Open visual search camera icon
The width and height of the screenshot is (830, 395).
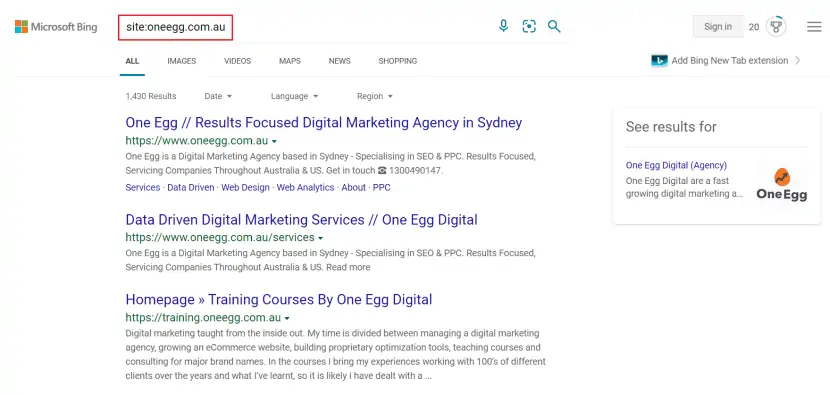[529, 26]
